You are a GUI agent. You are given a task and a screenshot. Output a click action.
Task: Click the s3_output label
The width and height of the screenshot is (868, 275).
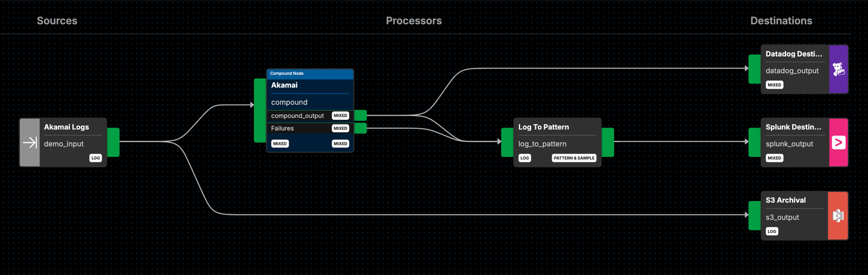(782, 217)
